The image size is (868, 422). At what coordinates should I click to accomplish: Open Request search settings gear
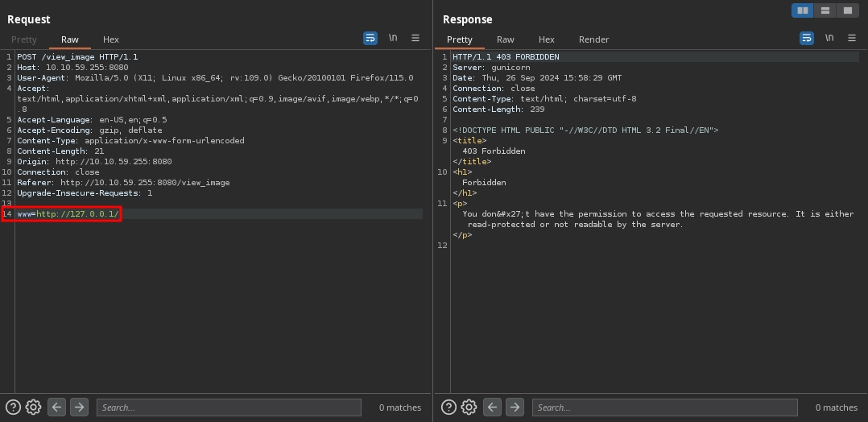coord(33,408)
